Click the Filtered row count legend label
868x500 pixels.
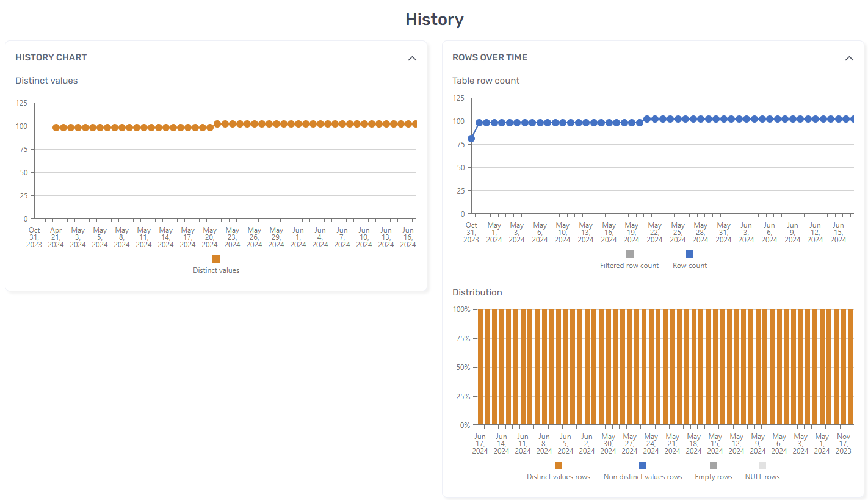[x=629, y=266]
